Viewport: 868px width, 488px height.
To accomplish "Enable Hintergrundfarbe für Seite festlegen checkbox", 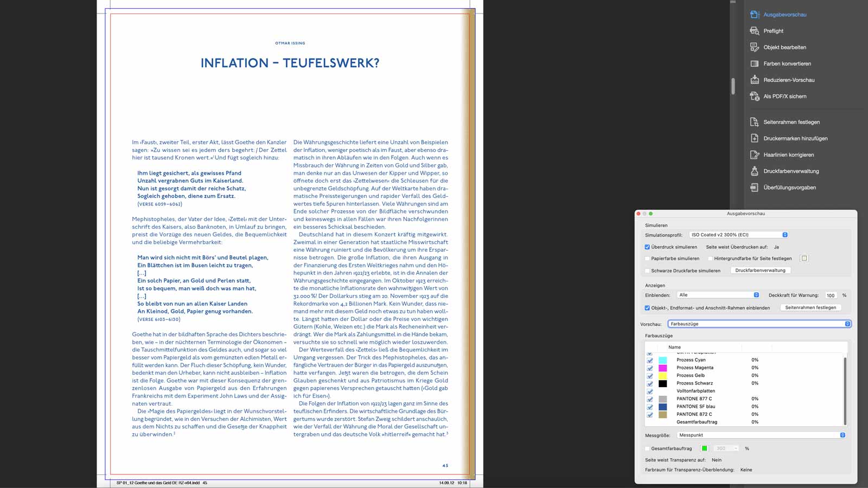I will point(710,259).
